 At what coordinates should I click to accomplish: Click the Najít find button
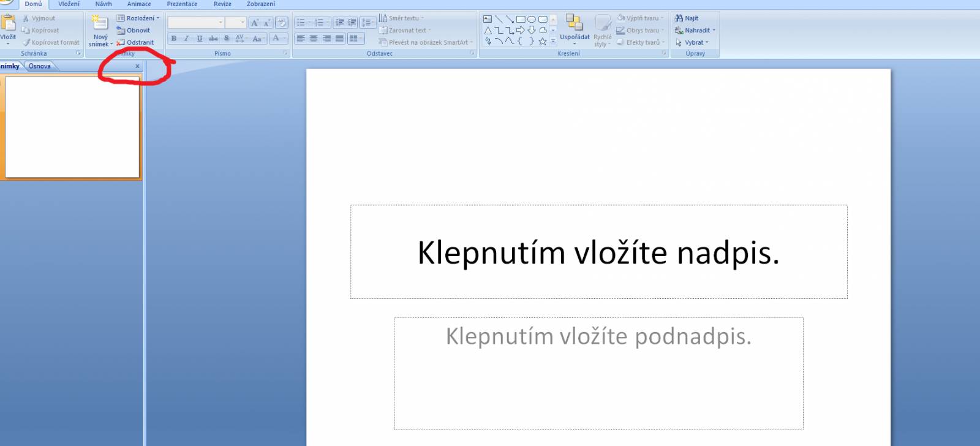coord(687,18)
